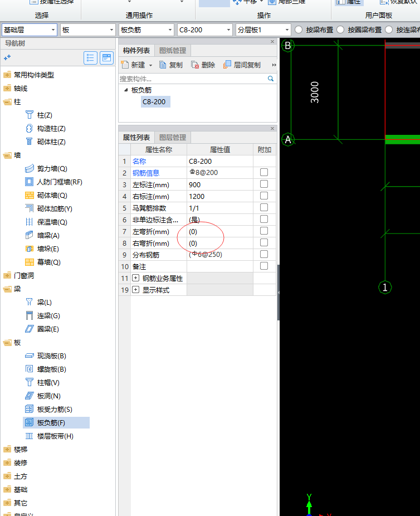Switch to the 属性列表 tab

click(136, 137)
